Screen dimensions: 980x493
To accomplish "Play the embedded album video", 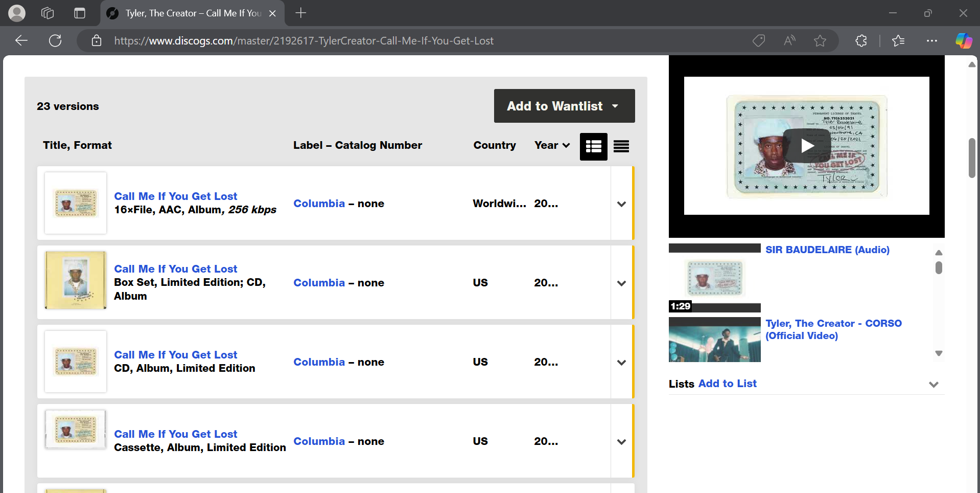I will 807,146.
